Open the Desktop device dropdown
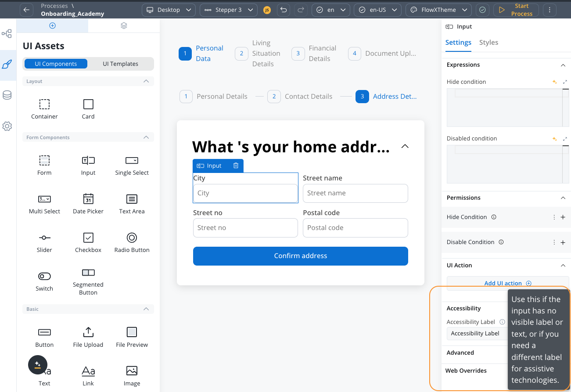 [169, 10]
